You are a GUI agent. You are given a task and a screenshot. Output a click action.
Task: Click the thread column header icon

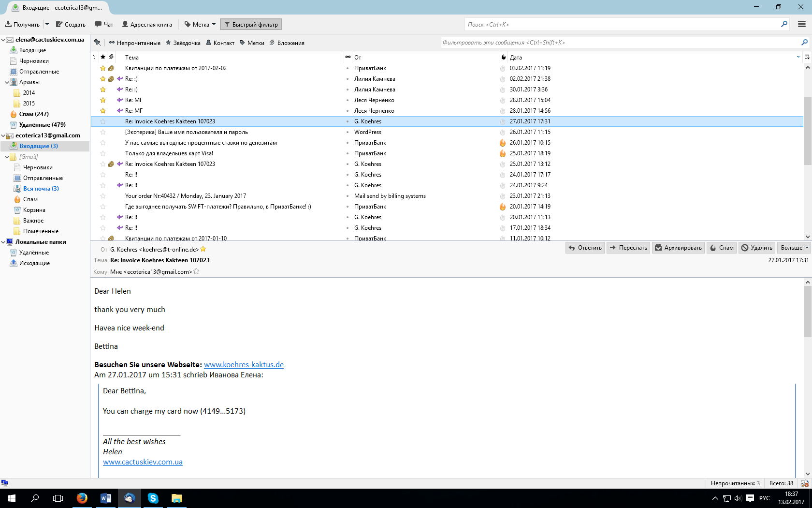pos(94,57)
